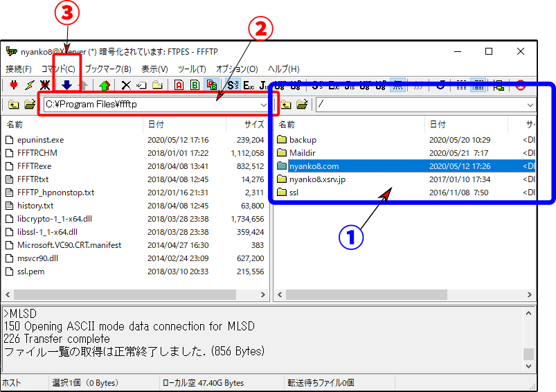
Task: Open change-folder icon for local pane
Action: pos(30,105)
